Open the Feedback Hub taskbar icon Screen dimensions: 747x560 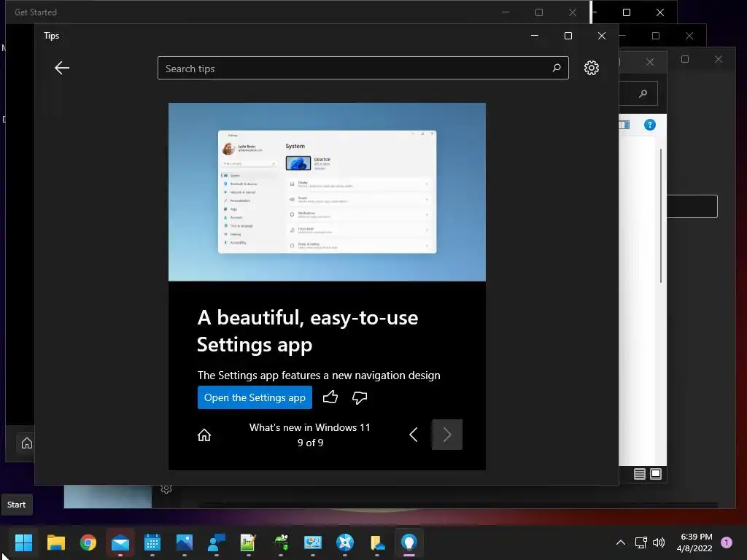point(217,542)
